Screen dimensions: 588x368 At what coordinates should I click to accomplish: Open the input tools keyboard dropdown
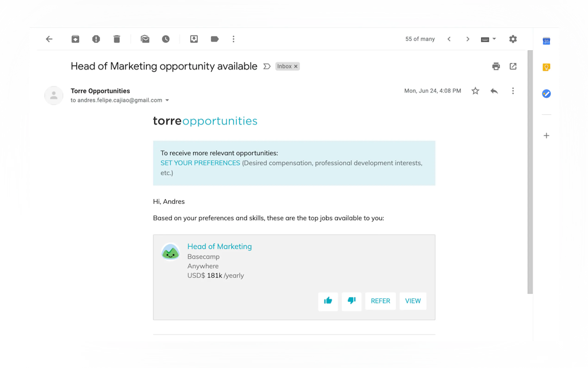494,39
